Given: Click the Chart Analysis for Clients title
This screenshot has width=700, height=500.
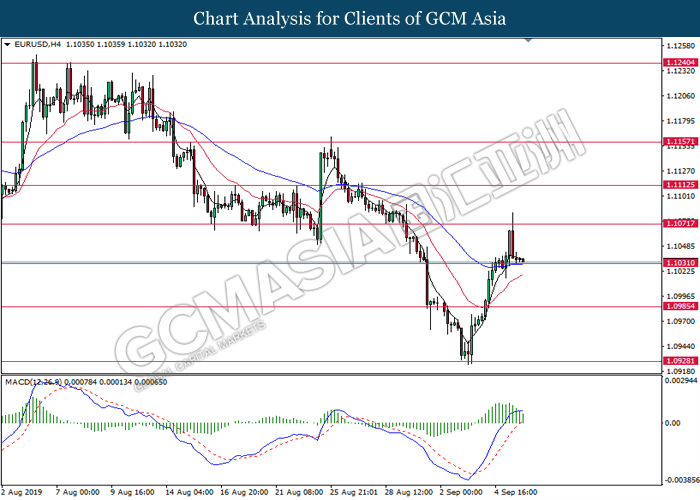Looking at the screenshot, I should click(x=350, y=18).
